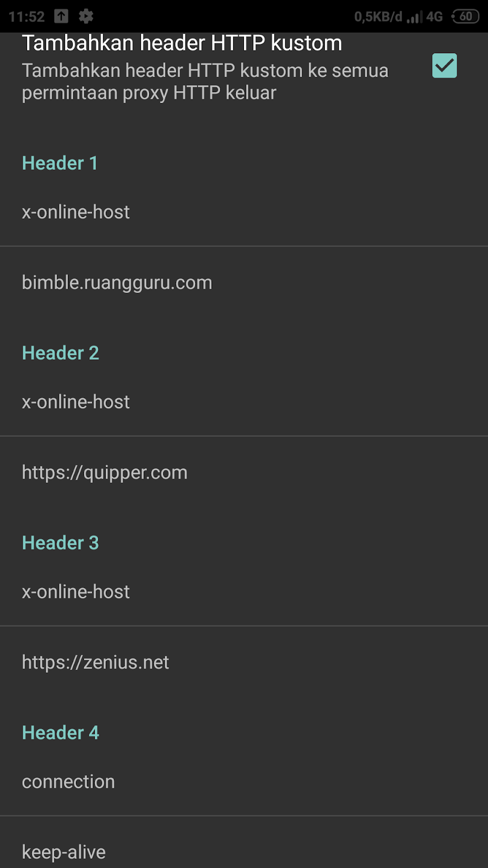Tap the 0,5KB/d data speed indicator
Viewport: 488px width, 868px height.
pos(378,17)
